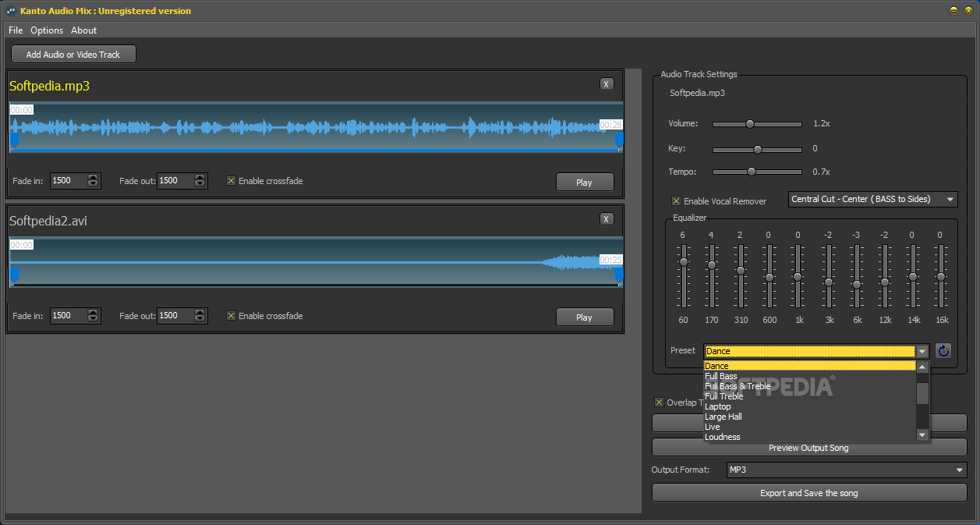The width and height of the screenshot is (980, 525).
Task: Select the Softpedia.mp3 track title
Action: coord(49,86)
